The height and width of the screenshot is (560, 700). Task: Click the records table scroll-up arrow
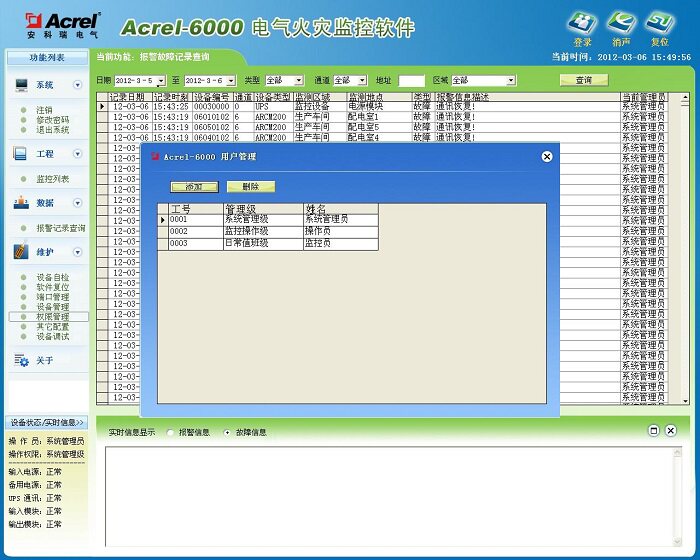pos(686,97)
